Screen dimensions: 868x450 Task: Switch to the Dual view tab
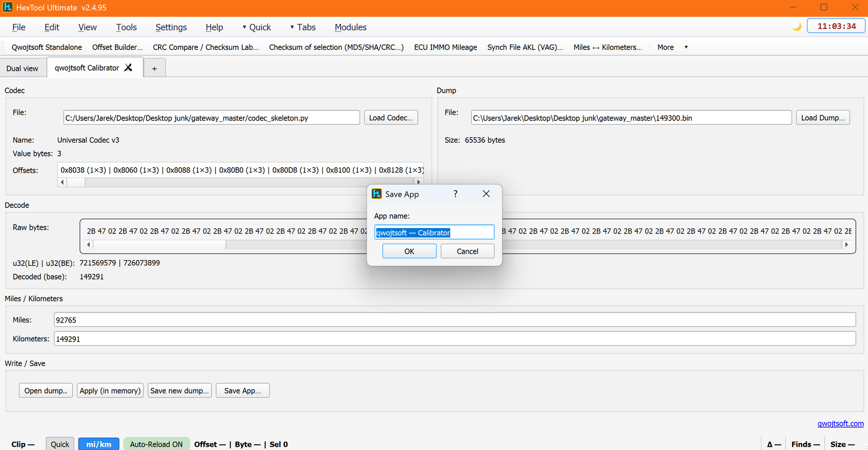coord(23,68)
